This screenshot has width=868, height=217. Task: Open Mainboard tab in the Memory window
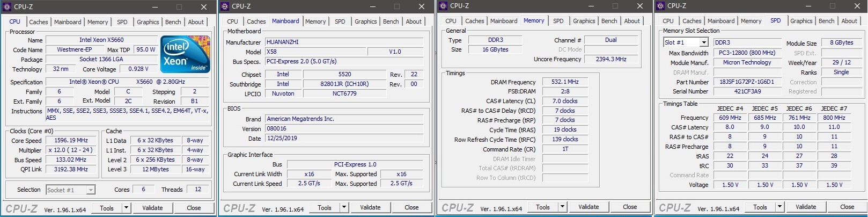(x=504, y=21)
